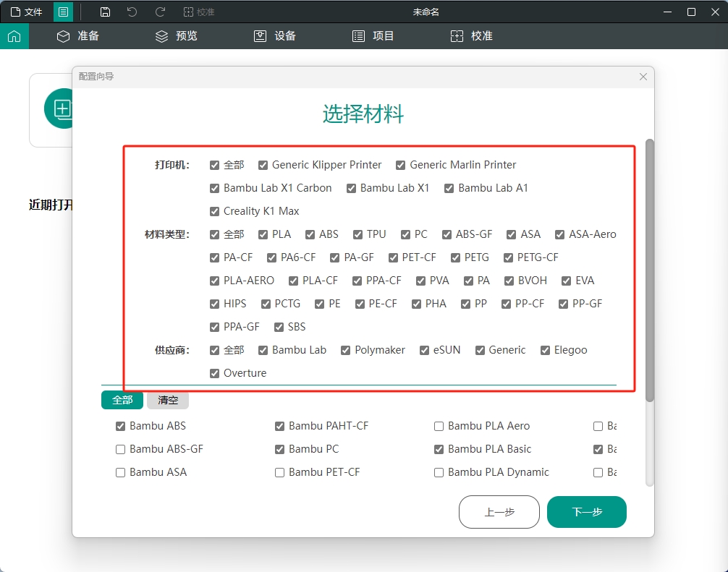Open the 文件 file menu
Image resolution: width=728 pixels, height=572 pixels.
(x=27, y=12)
